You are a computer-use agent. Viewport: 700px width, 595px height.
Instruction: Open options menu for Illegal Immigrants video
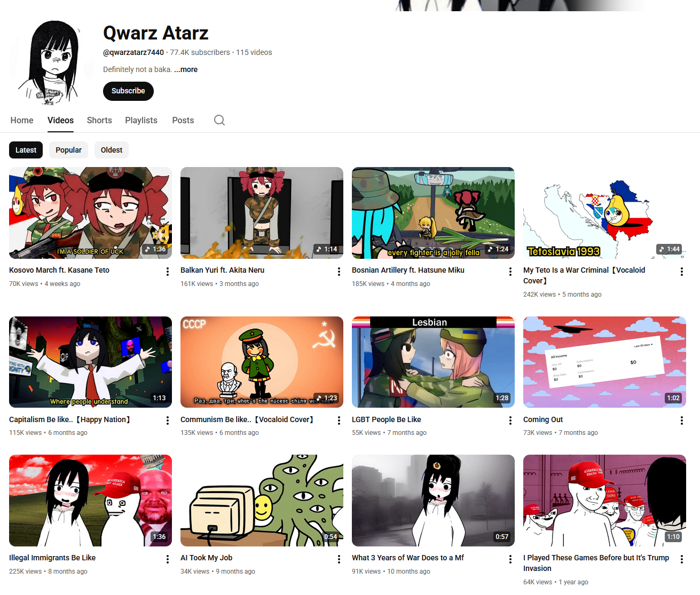pyautogui.click(x=168, y=559)
